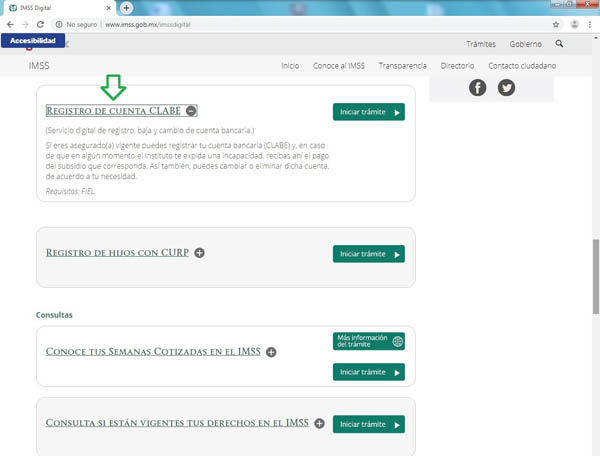Click Iniciar trámite for cuenta CLABE

click(x=368, y=112)
